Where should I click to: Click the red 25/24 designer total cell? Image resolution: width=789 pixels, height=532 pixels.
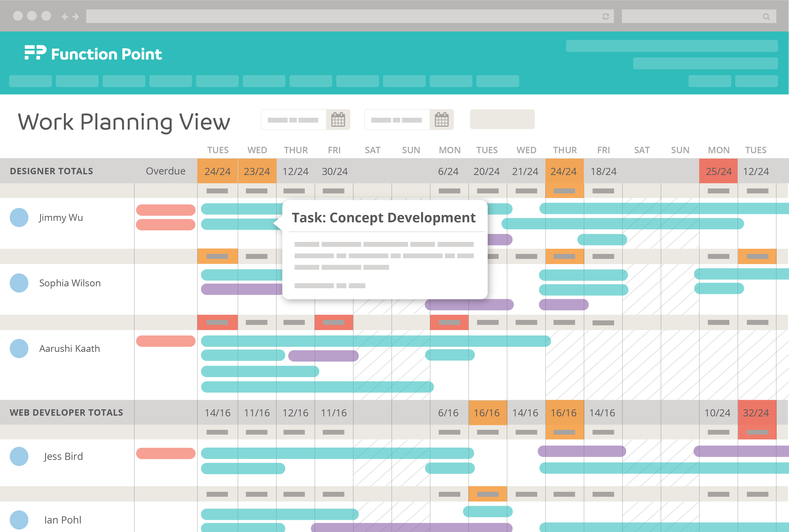(x=718, y=171)
